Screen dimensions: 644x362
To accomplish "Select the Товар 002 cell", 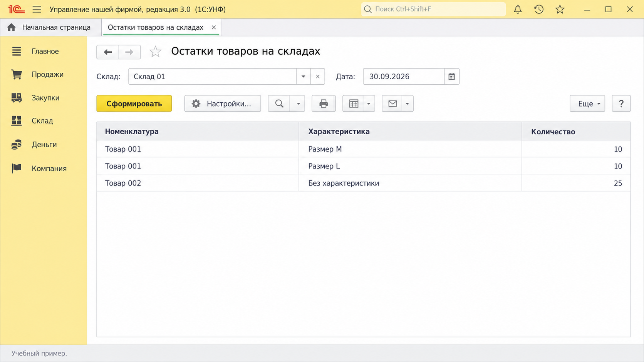I will [198, 183].
